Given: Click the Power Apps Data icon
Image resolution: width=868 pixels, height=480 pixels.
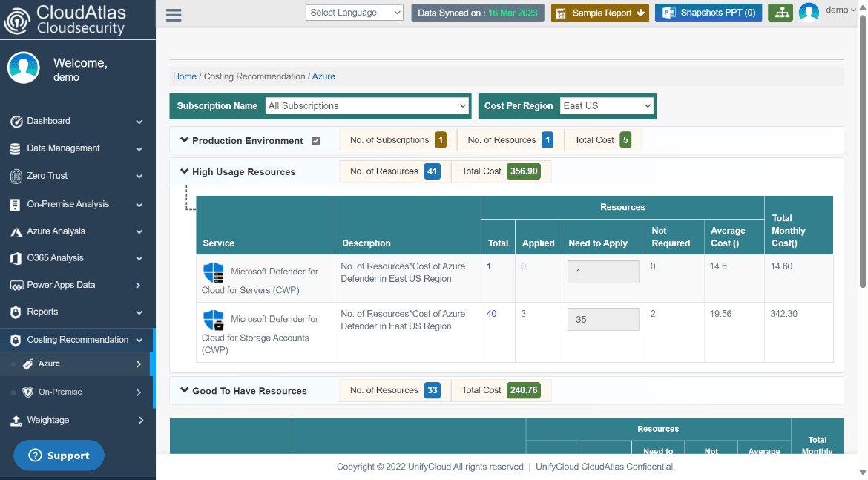Looking at the screenshot, I should coord(16,286).
